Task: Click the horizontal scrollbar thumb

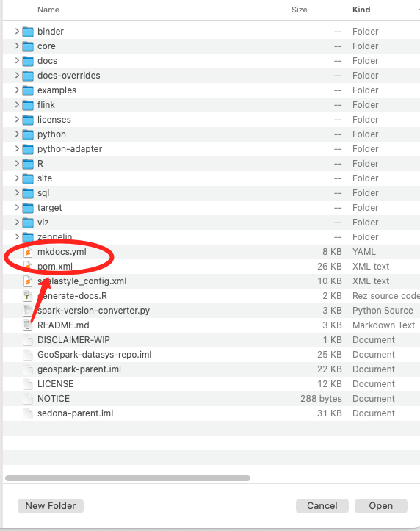Action: (x=128, y=478)
